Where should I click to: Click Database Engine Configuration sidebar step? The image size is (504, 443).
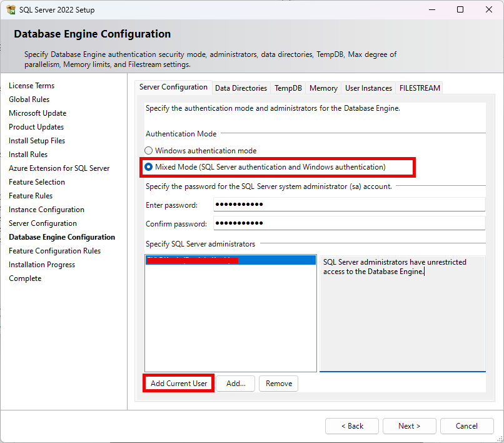[x=62, y=237]
